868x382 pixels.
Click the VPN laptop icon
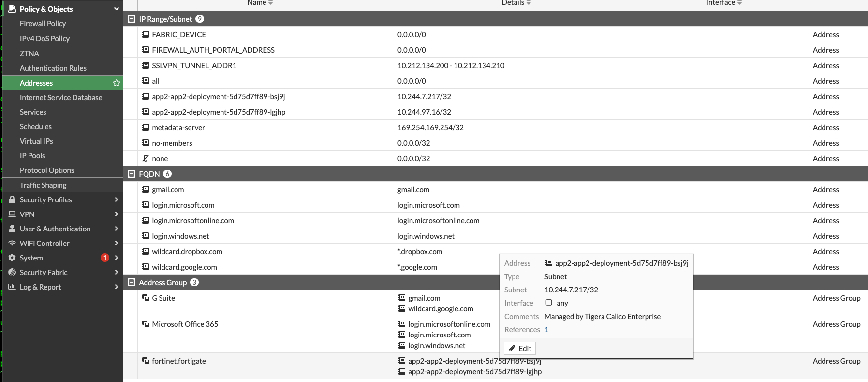point(12,214)
